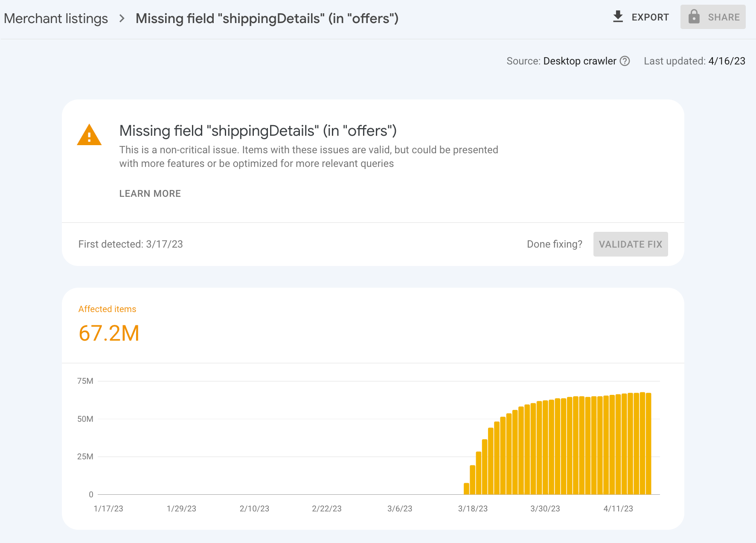Click the SHARE button

point(713,17)
